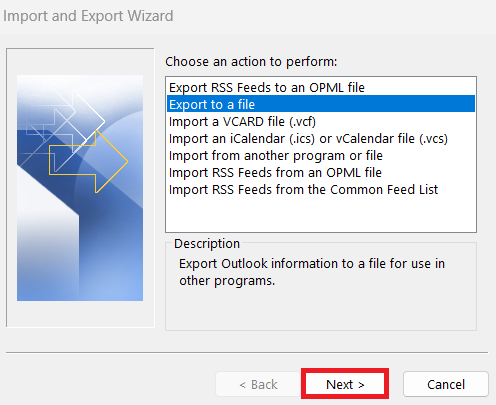Click the blue wizard illustration panel
The image size is (496, 405).
click(80, 188)
